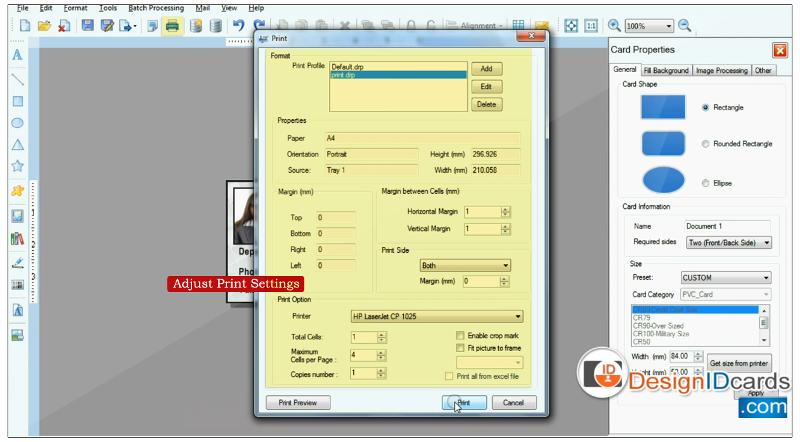
Task: Open the Required sides dropdown
Action: (x=729, y=243)
